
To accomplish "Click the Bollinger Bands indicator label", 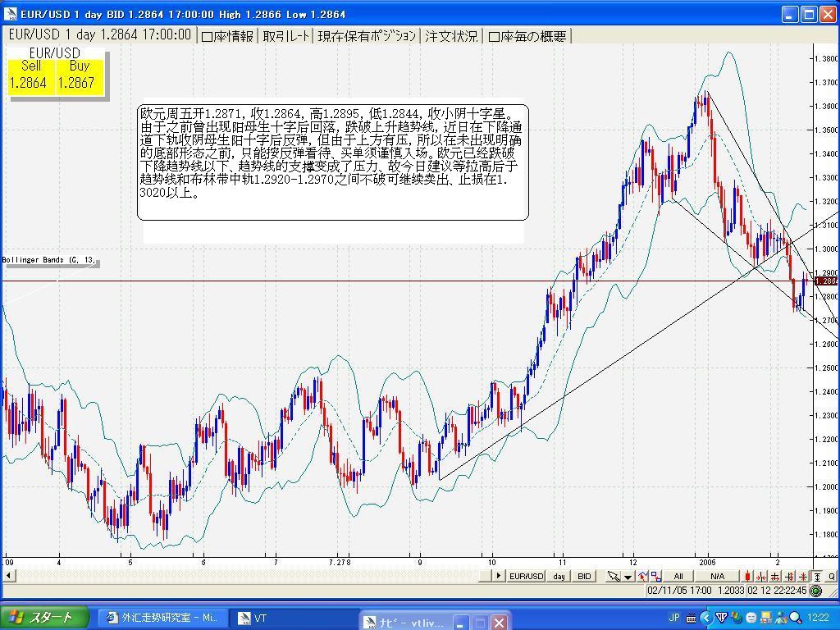I will click(49, 260).
